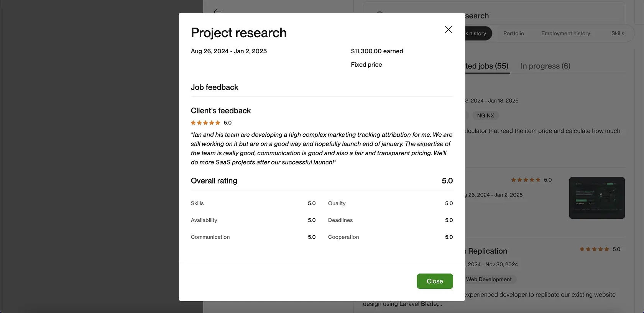This screenshot has width=644, height=313.
Task: Click the project screenshot thumbnail
Action: 596,198
